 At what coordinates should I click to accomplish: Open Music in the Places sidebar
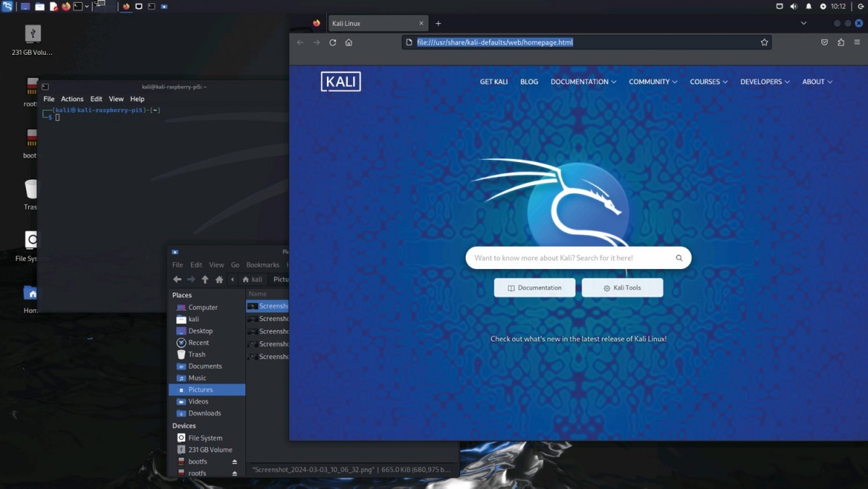pos(206,378)
